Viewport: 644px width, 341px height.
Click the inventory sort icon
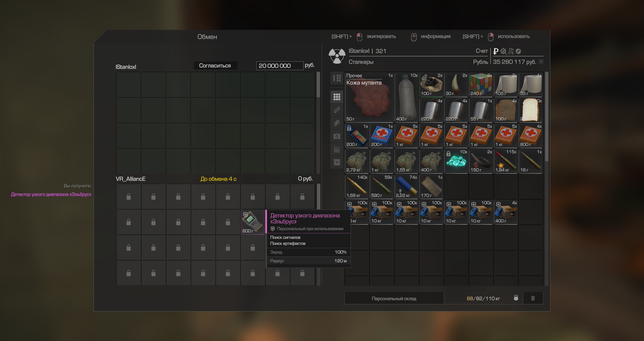[337, 78]
